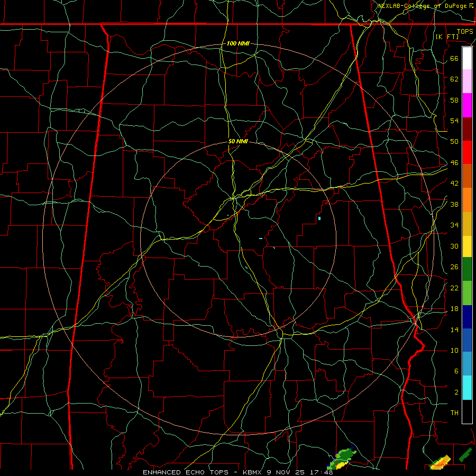Click the yellow-orange echo cell at bottom right
Image resolution: width=476 pixels, height=476 pixels.
pos(440,462)
